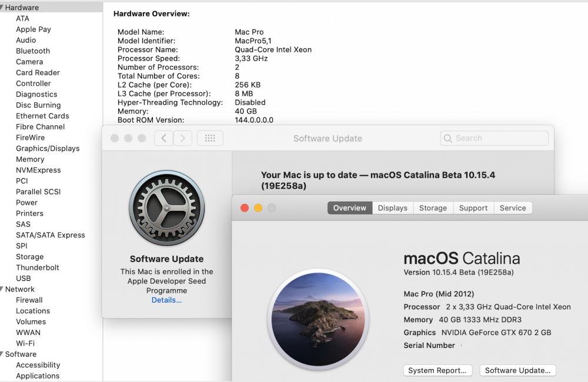Select WWAN under Network

point(28,333)
